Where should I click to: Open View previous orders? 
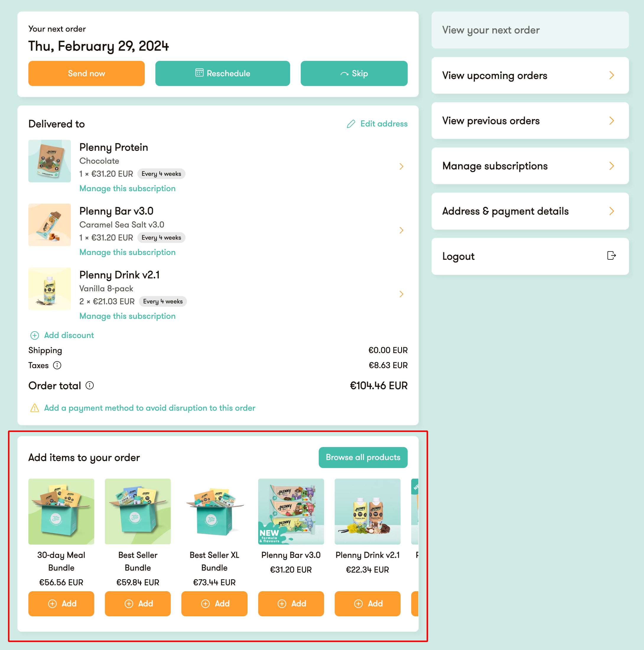click(x=530, y=121)
